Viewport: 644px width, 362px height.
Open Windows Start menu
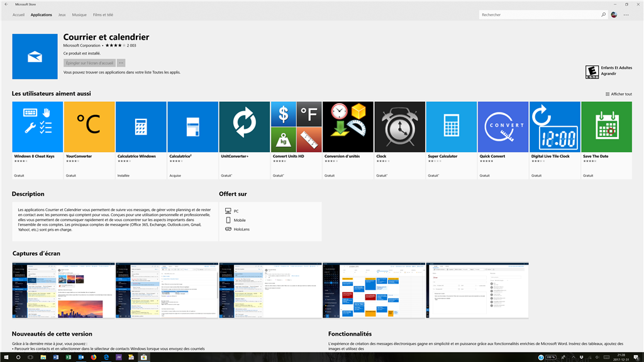[x=6, y=357]
